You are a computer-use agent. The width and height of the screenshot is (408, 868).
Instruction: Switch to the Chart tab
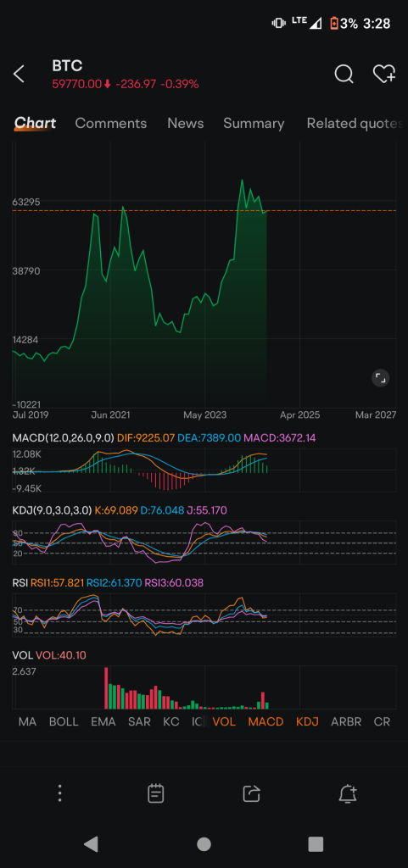(x=35, y=123)
